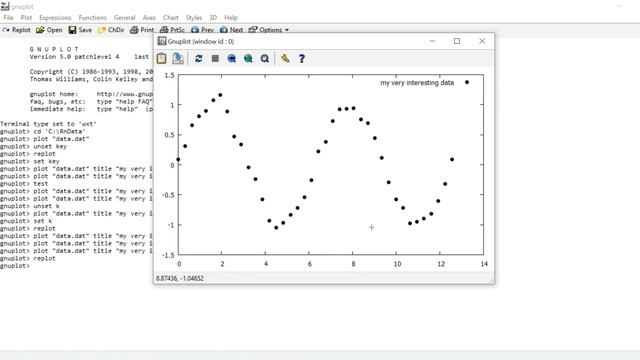Open terminal configuration wrench icon
640x360 pixels.
click(285, 58)
